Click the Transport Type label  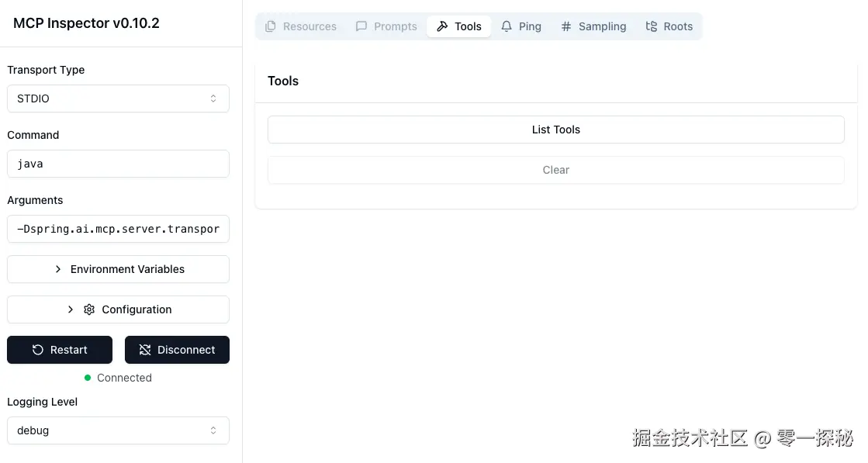click(46, 71)
